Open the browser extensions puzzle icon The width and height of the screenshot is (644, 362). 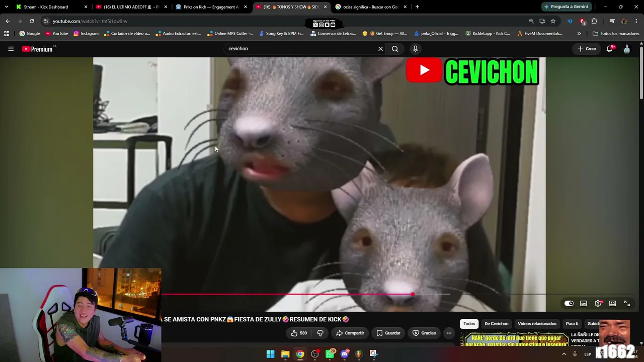594,21
